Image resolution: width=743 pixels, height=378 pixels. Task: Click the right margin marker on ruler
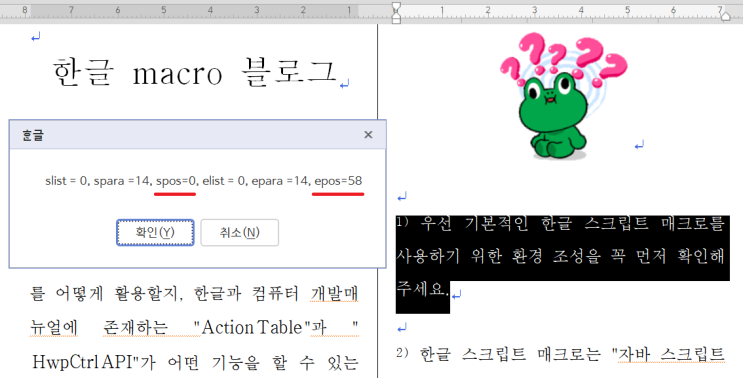[x=725, y=16]
